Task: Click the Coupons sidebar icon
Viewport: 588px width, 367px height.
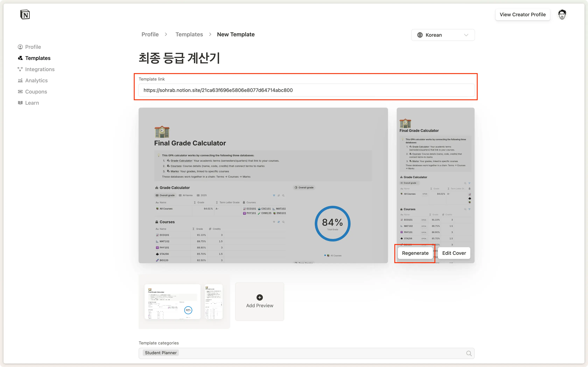Action: coord(20,92)
